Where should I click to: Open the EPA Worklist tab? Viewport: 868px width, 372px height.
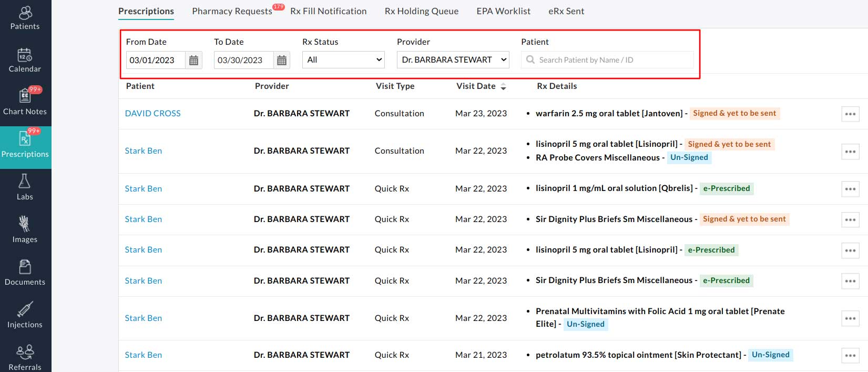pyautogui.click(x=503, y=11)
